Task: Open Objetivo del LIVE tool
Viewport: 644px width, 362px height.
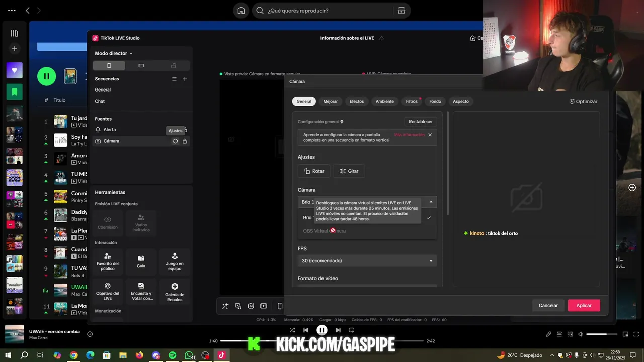Action: (107, 291)
